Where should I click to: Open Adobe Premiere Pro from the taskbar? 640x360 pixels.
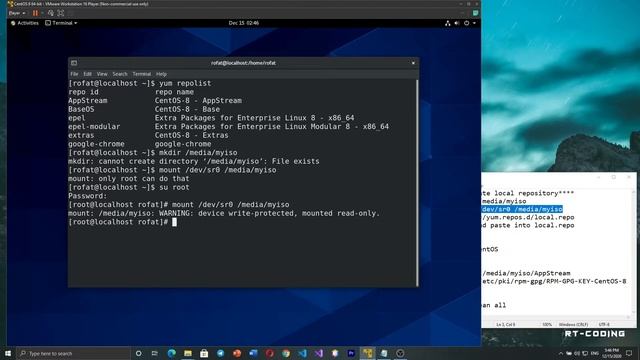(x=351, y=353)
